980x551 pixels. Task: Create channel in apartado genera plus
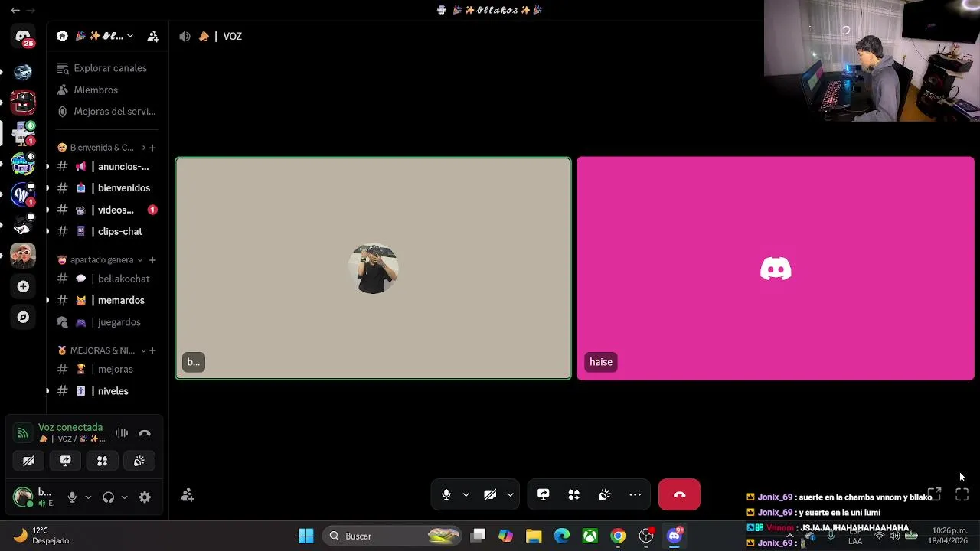coord(152,259)
